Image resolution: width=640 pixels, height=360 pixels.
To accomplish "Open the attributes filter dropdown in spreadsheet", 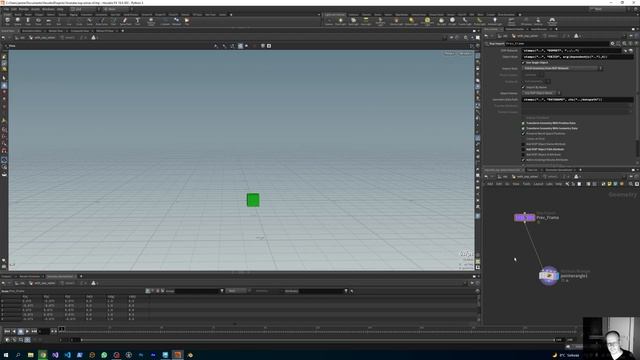I will (346, 291).
